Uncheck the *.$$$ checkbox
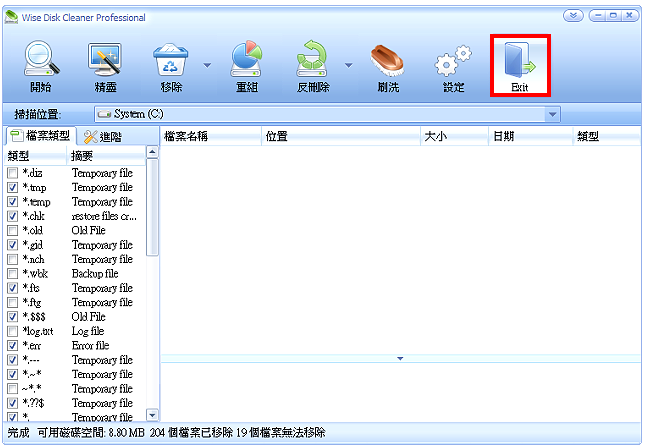This screenshot has height=446, width=655. [x=13, y=317]
